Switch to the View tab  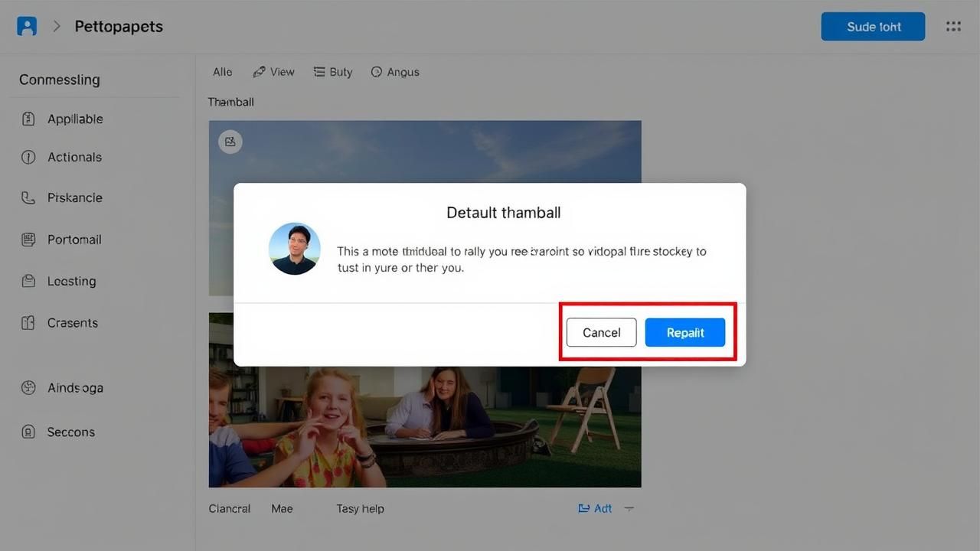click(x=273, y=72)
